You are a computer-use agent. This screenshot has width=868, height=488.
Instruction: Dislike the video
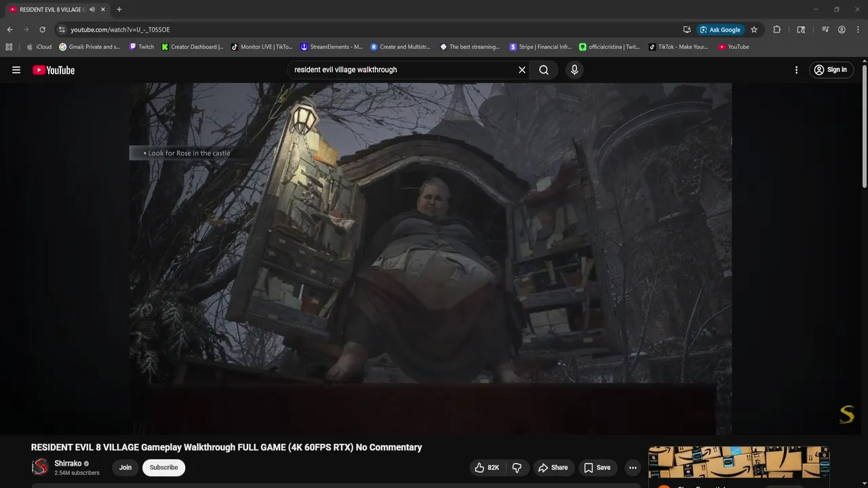[517, 468]
